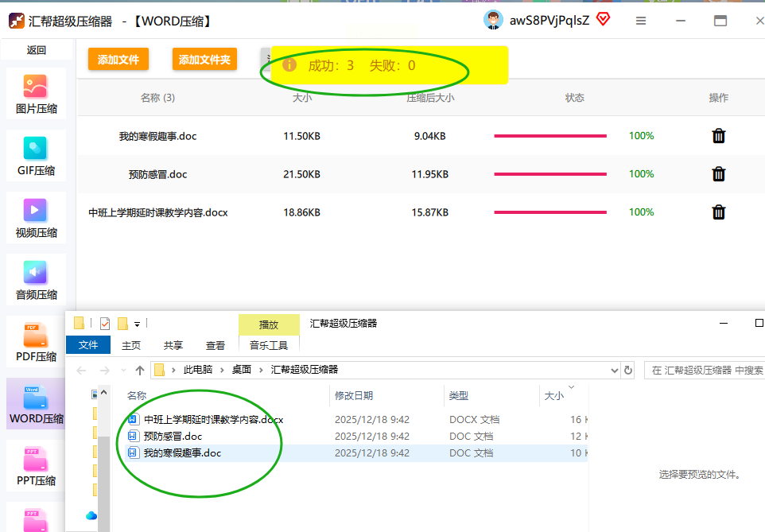Click Explorer forward navigation arrow

pyautogui.click(x=104, y=371)
